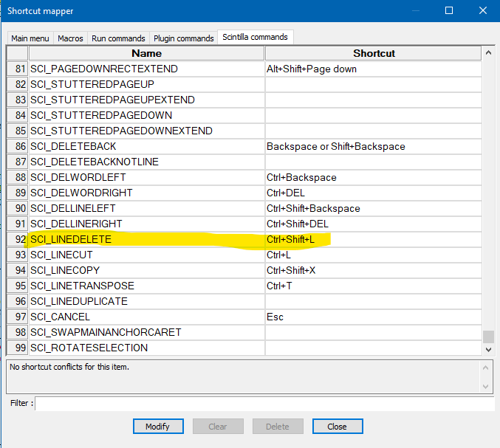Click the Close button

[x=338, y=427]
